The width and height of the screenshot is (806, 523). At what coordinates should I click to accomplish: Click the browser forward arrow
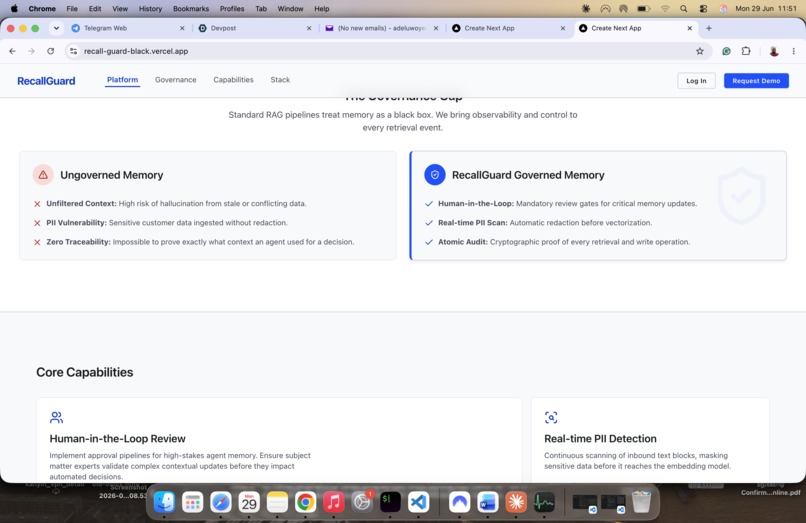tap(31, 51)
